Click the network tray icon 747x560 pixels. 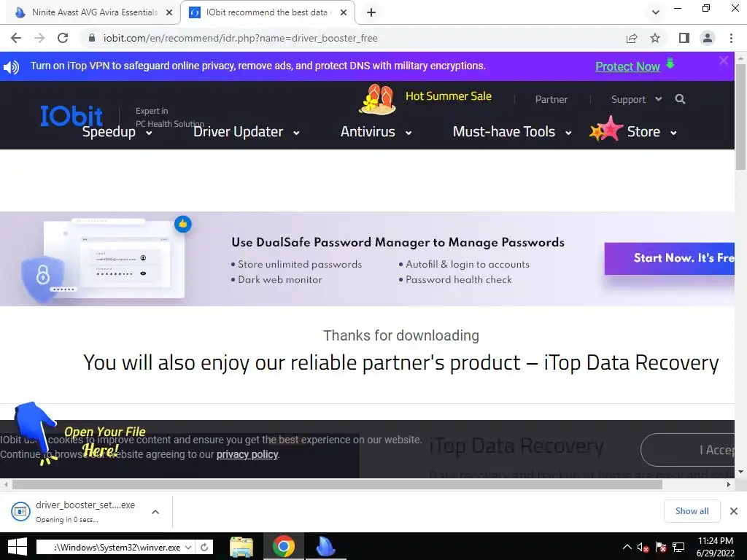point(678,547)
